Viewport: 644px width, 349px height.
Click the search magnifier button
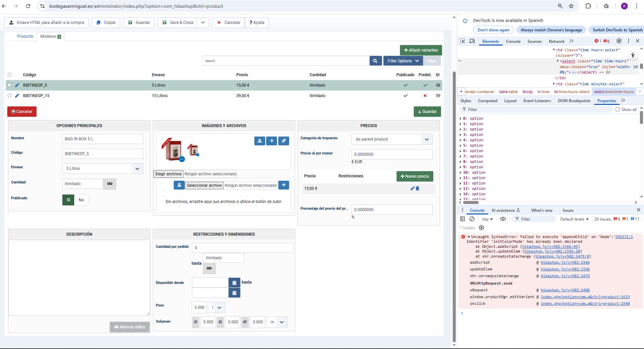pos(375,61)
